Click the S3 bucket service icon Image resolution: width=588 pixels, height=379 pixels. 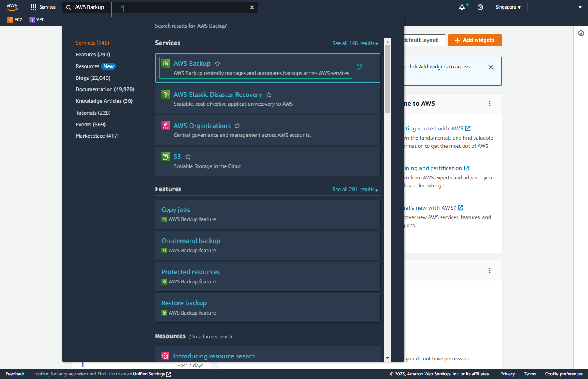(x=165, y=157)
